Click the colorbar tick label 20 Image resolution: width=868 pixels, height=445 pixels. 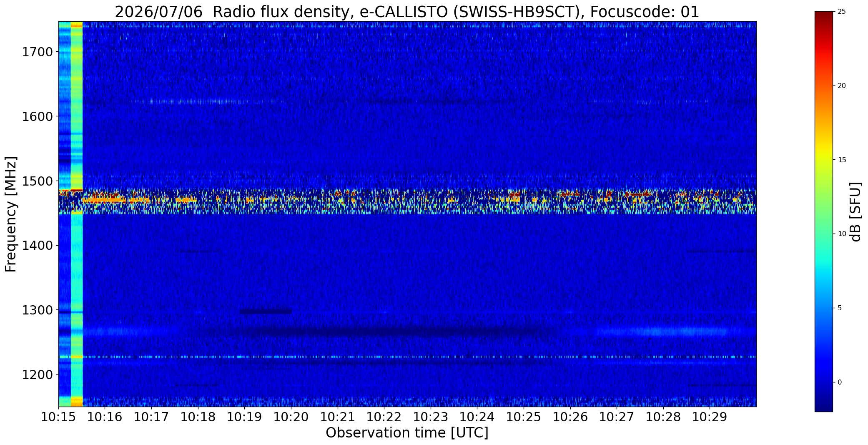coord(842,86)
